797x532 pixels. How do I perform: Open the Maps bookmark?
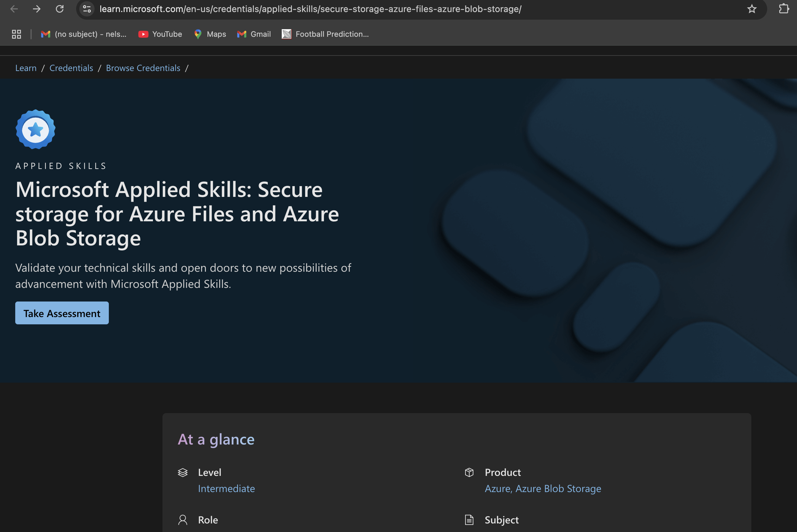point(210,34)
